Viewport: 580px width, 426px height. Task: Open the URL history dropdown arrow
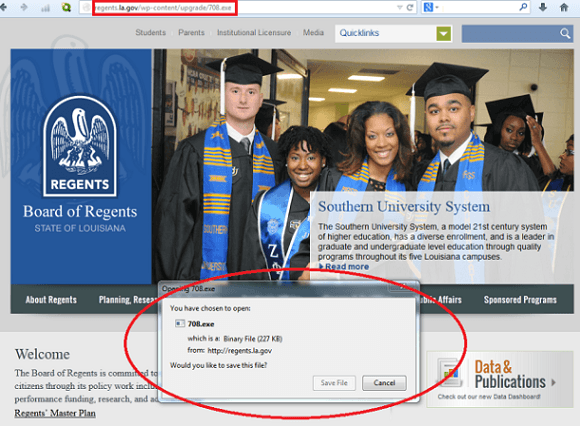point(399,7)
